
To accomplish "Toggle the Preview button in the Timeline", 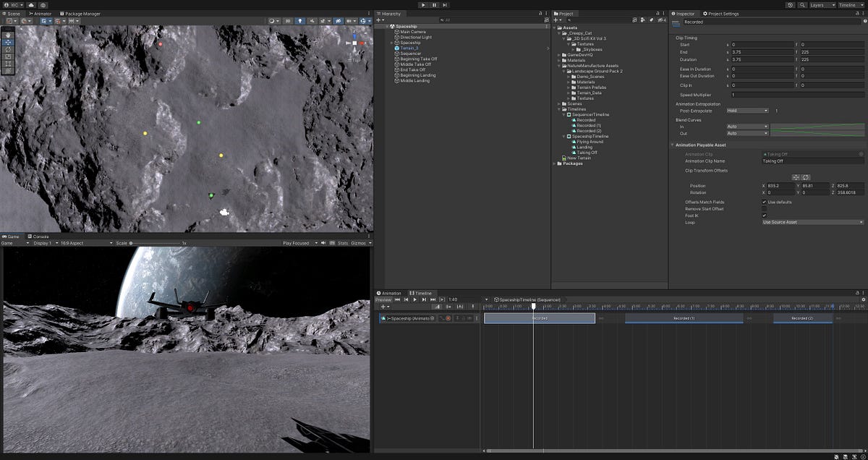I will [x=382, y=299].
